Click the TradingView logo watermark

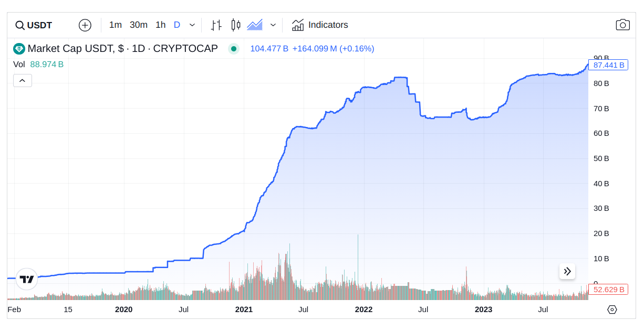pos(26,279)
